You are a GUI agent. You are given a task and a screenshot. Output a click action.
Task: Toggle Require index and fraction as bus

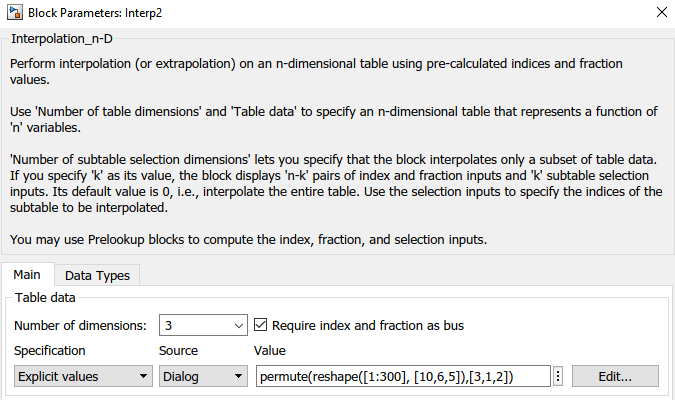click(x=261, y=325)
